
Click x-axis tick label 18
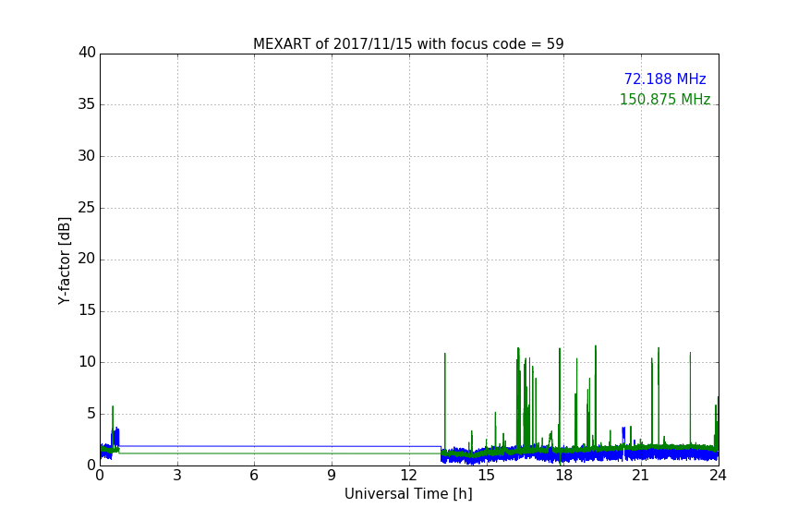pos(563,476)
